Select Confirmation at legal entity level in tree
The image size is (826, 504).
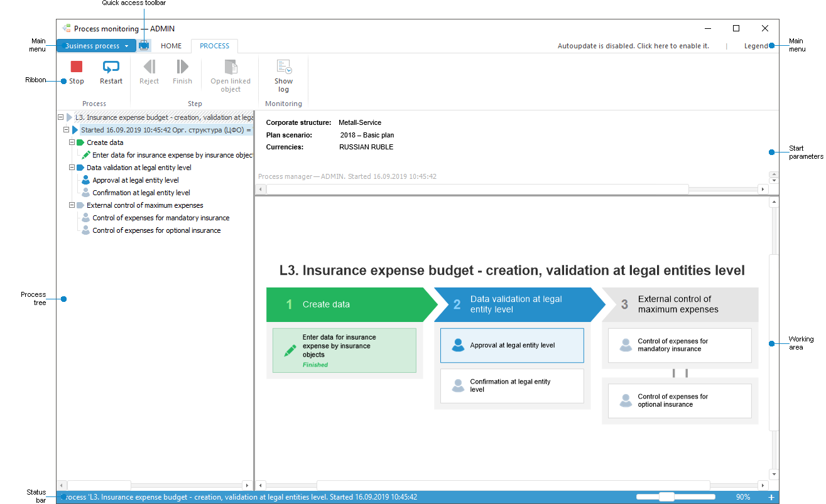tap(141, 193)
